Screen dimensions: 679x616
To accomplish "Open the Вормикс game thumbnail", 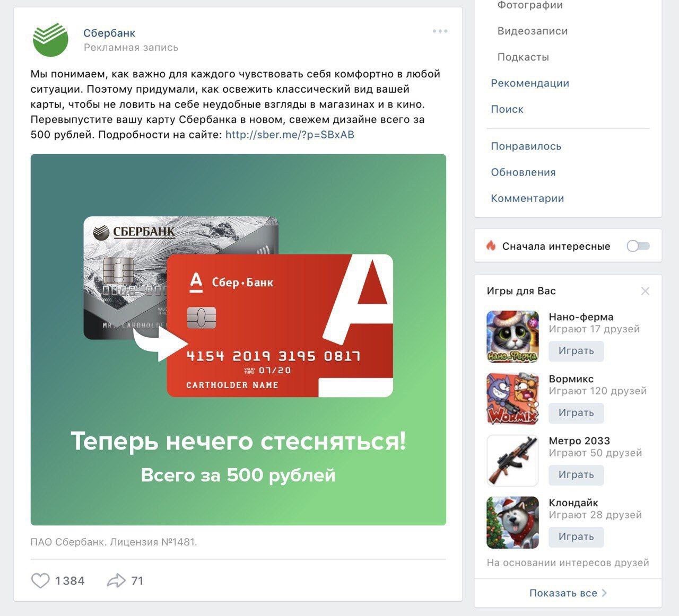I will click(x=512, y=399).
